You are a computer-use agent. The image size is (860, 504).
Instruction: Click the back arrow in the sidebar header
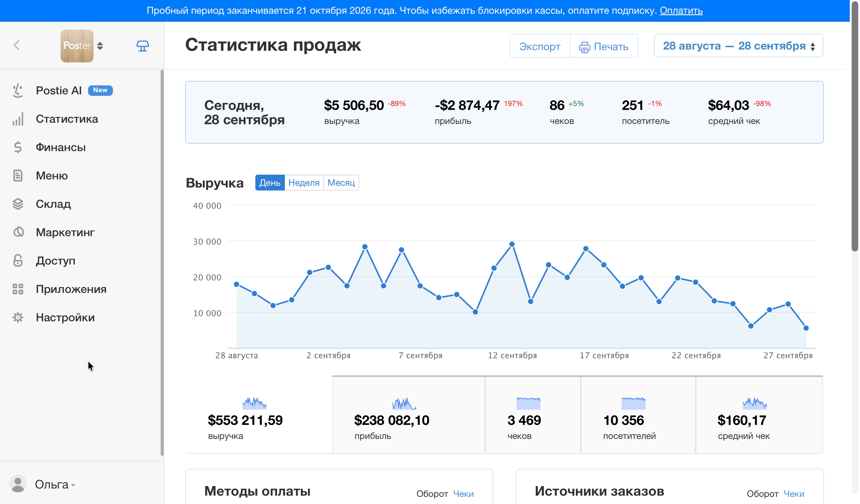17,45
